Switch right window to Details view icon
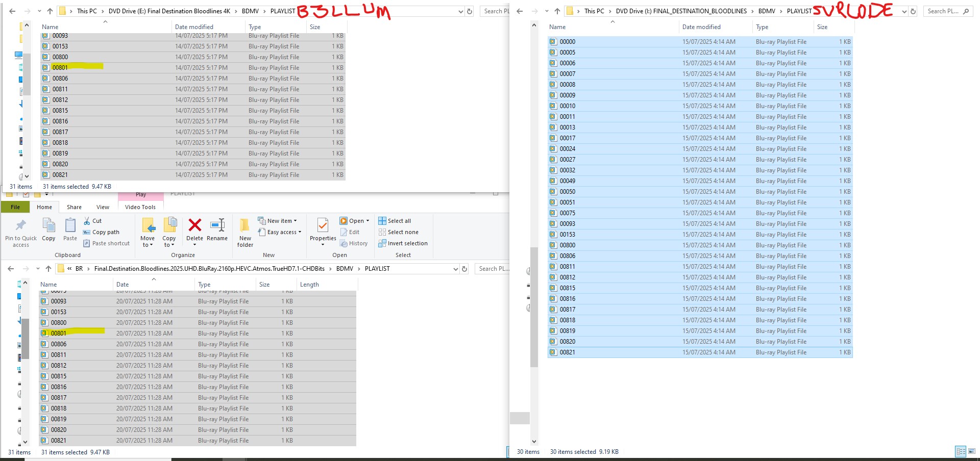 961,452
